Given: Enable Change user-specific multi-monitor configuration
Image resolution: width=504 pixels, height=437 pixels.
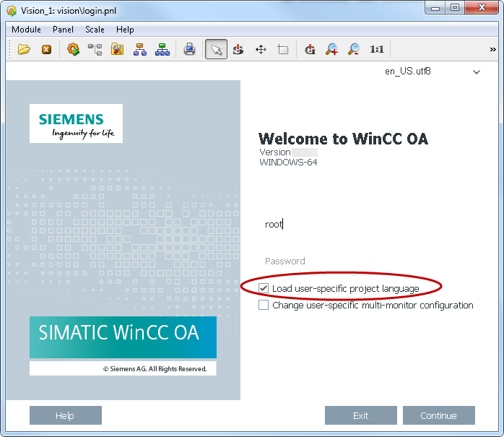Looking at the screenshot, I should click(264, 306).
